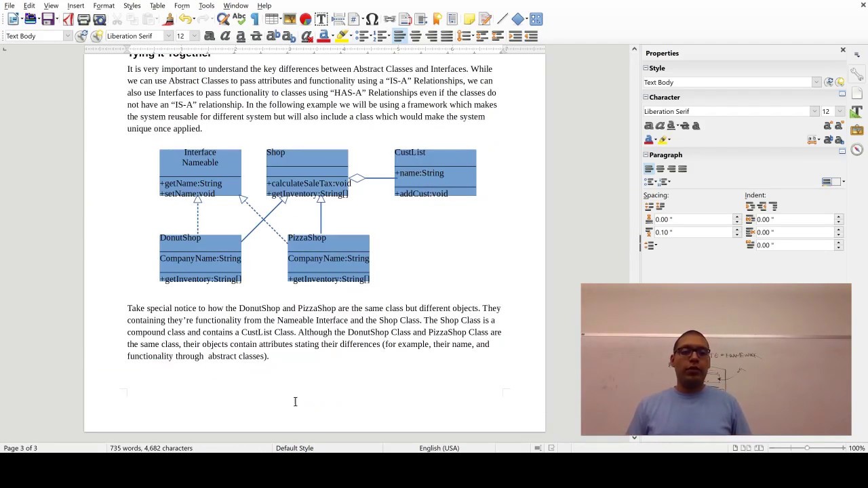
Task: Toggle sidebar shadow text button
Action: click(696, 125)
